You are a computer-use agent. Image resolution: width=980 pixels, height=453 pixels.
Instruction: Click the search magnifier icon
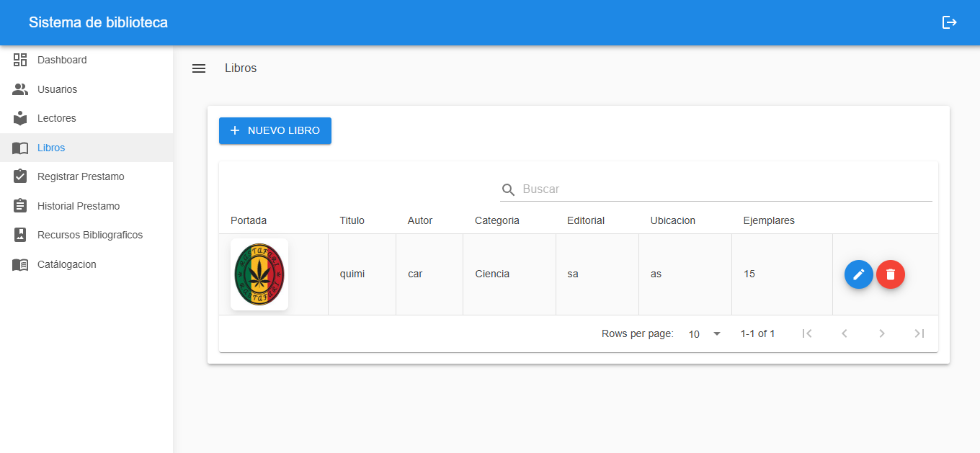point(509,189)
